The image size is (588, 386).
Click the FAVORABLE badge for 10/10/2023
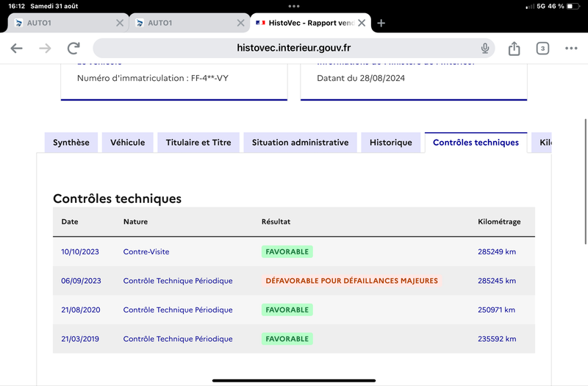click(287, 251)
